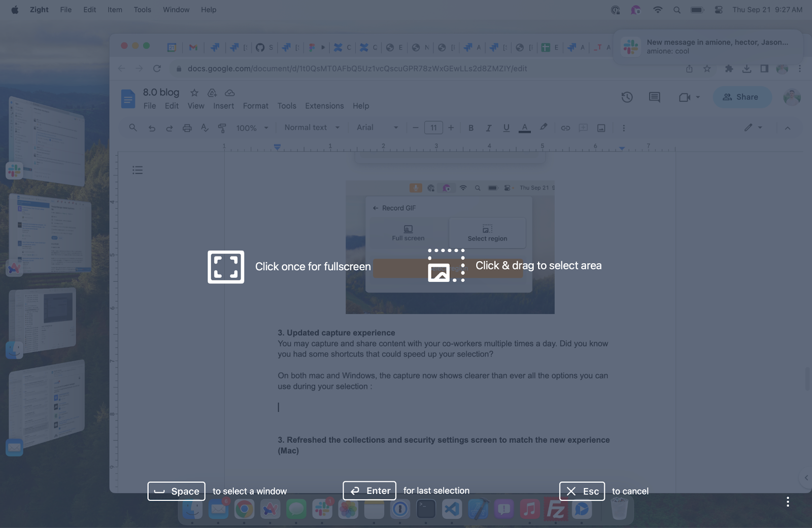
Task: Open the text color picker
Action: tap(525, 128)
